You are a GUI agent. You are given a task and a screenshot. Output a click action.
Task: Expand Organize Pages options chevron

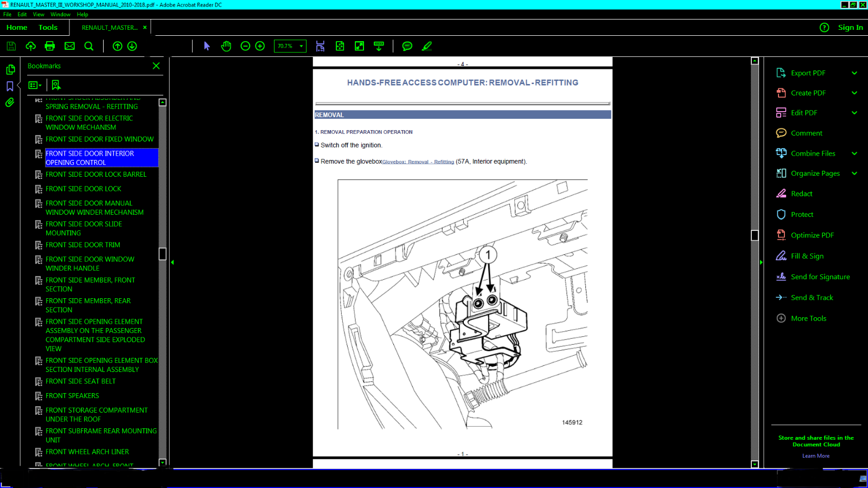click(x=854, y=174)
